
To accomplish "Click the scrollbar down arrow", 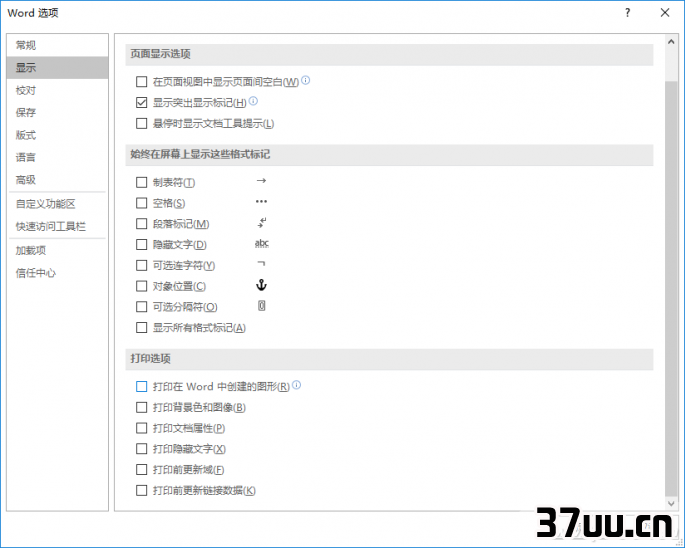I will pyautogui.click(x=671, y=503).
